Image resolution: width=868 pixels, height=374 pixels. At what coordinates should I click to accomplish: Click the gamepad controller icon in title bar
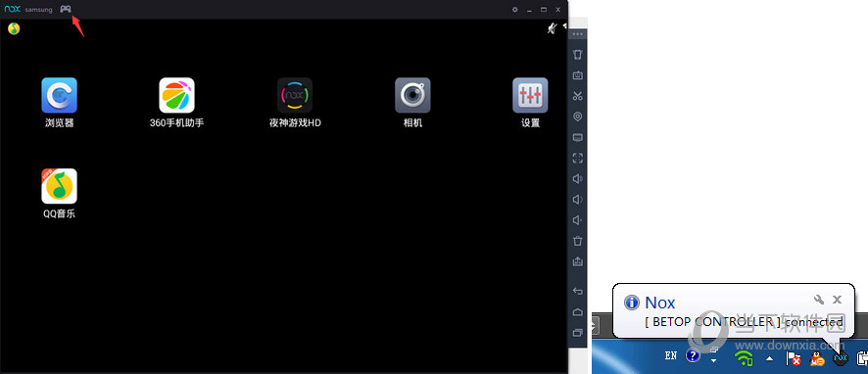click(66, 9)
